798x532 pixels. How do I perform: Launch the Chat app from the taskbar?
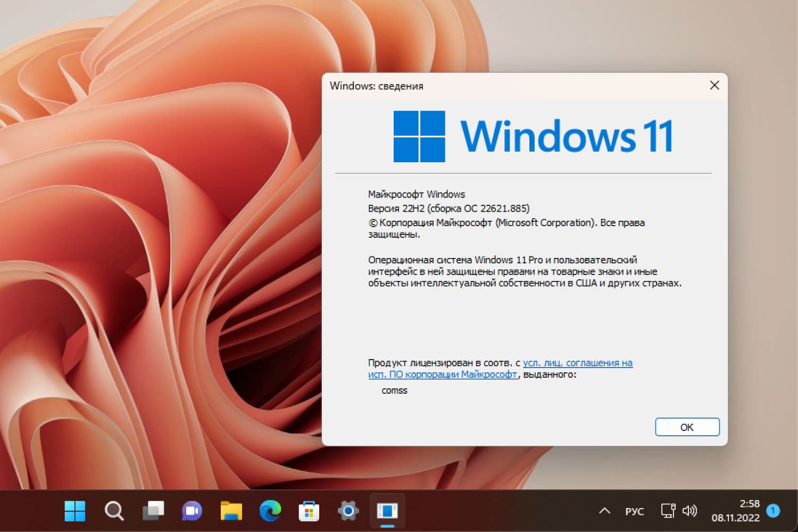click(x=192, y=511)
